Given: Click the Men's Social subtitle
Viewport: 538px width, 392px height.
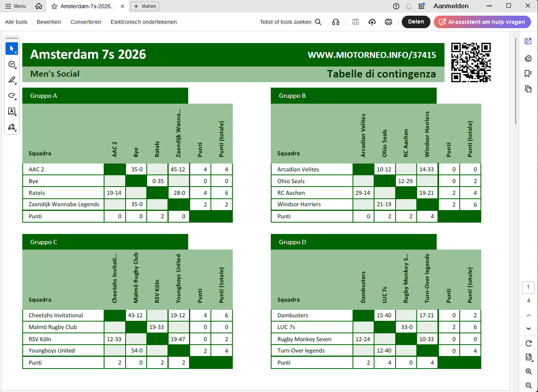Looking at the screenshot, I should (x=55, y=74).
